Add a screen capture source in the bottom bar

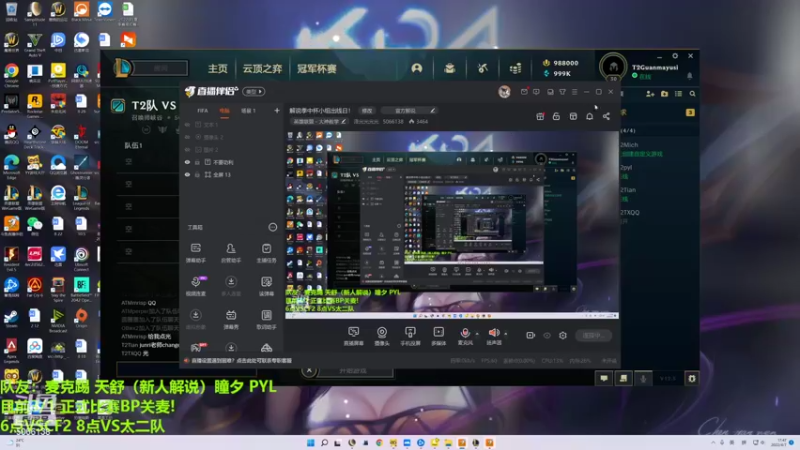(353, 336)
